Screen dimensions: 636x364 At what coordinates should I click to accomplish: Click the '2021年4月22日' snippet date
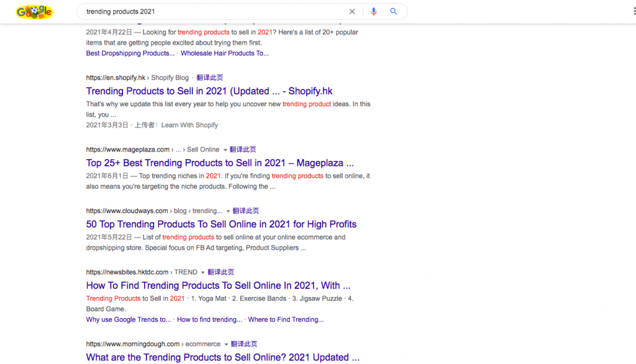[109, 32]
